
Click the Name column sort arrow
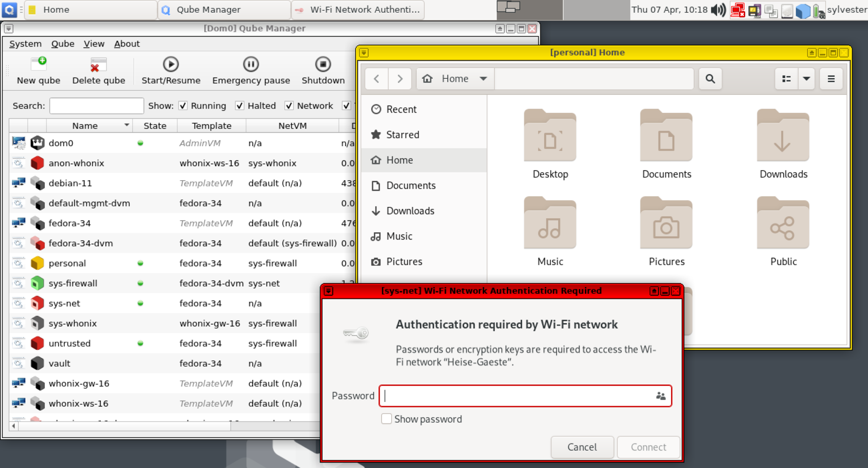click(126, 125)
